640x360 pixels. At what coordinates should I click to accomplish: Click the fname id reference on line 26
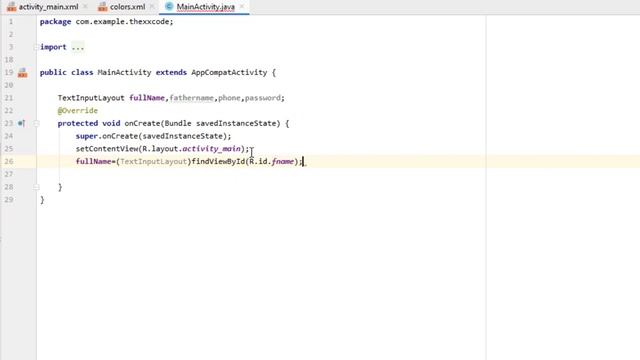click(x=282, y=162)
